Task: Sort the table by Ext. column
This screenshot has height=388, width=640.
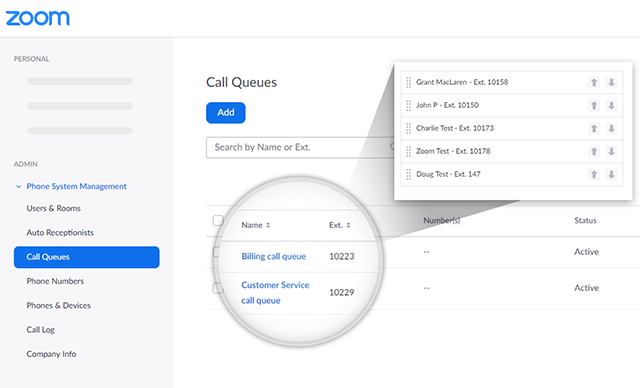Action: 340,225
